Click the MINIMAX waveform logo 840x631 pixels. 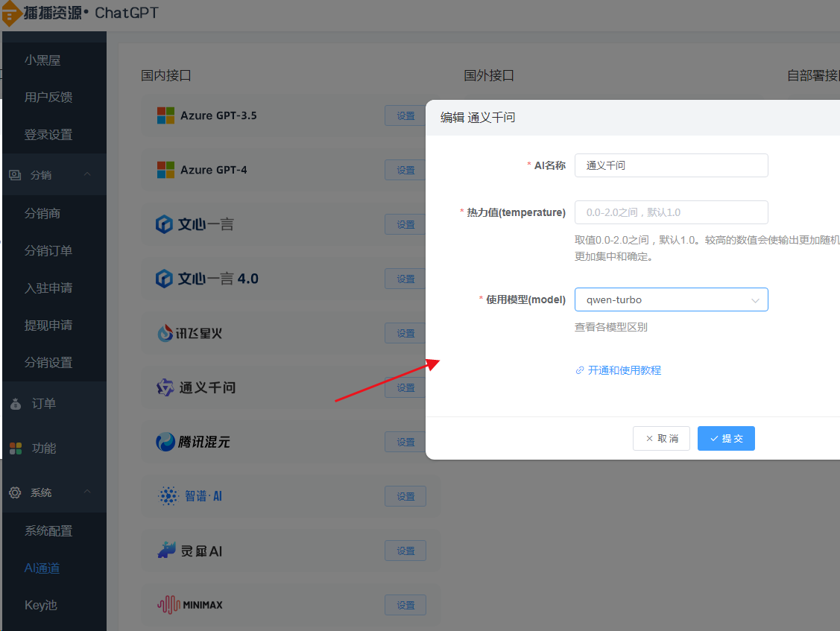(x=168, y=605)
